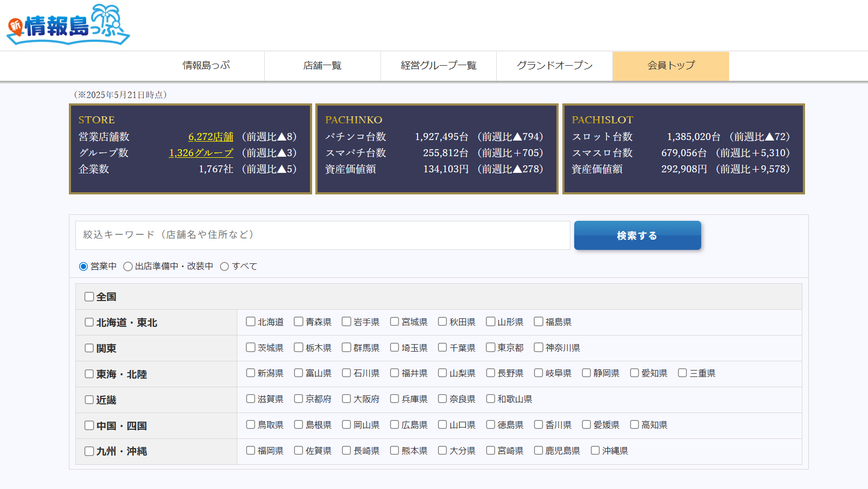Check the 全国 checkbox
The width and height of the screenshot is (868, 489).
[x=89, y=297]
